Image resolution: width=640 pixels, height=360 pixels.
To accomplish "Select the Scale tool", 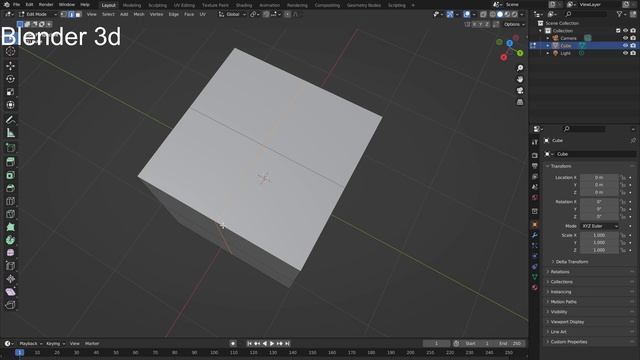I will click(x=11, y=92).
